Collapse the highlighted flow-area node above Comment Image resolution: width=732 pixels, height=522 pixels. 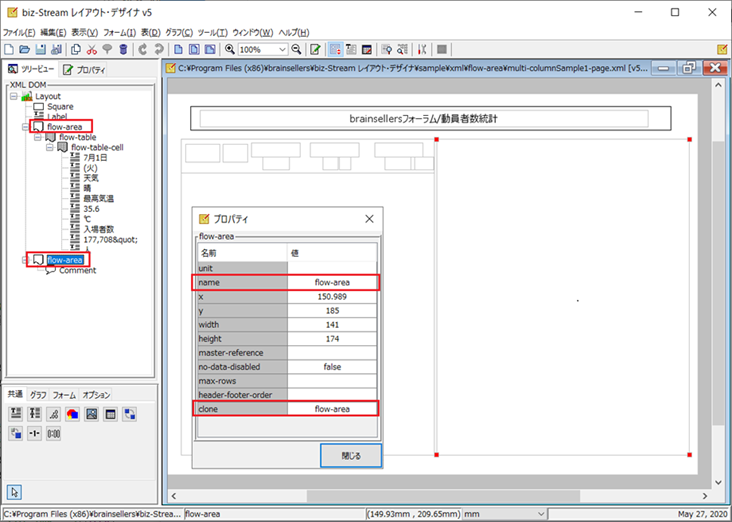point(26,260)
